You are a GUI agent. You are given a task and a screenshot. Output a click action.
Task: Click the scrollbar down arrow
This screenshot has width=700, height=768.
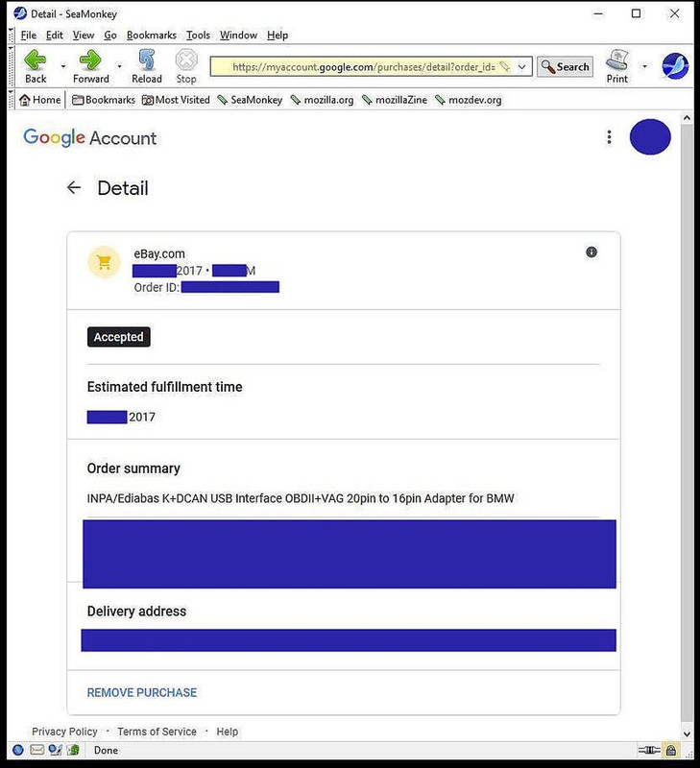click(687, 733)
